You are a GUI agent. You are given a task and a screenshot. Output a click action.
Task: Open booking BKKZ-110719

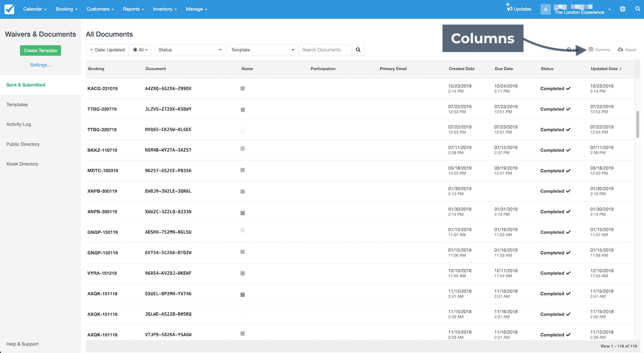pos(102,150)
